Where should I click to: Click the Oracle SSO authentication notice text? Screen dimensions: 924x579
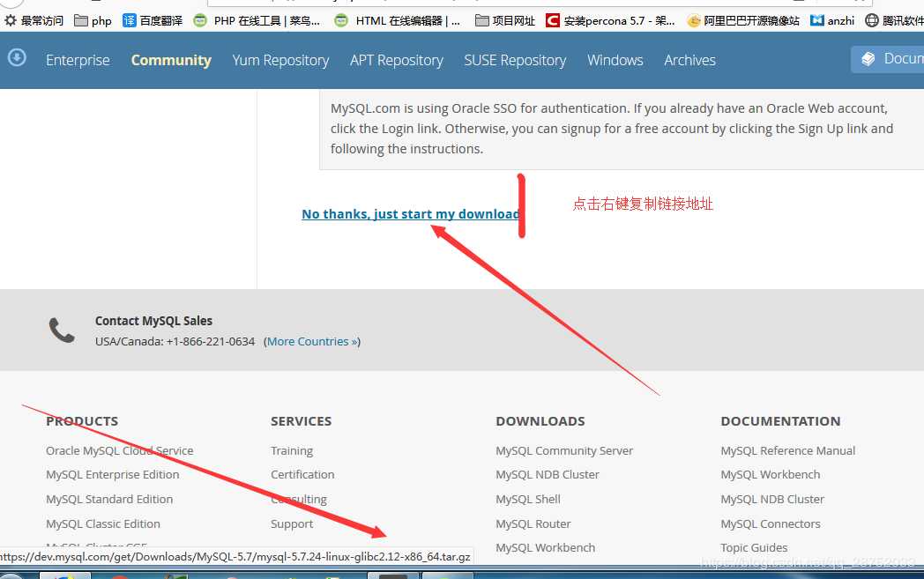612,129
